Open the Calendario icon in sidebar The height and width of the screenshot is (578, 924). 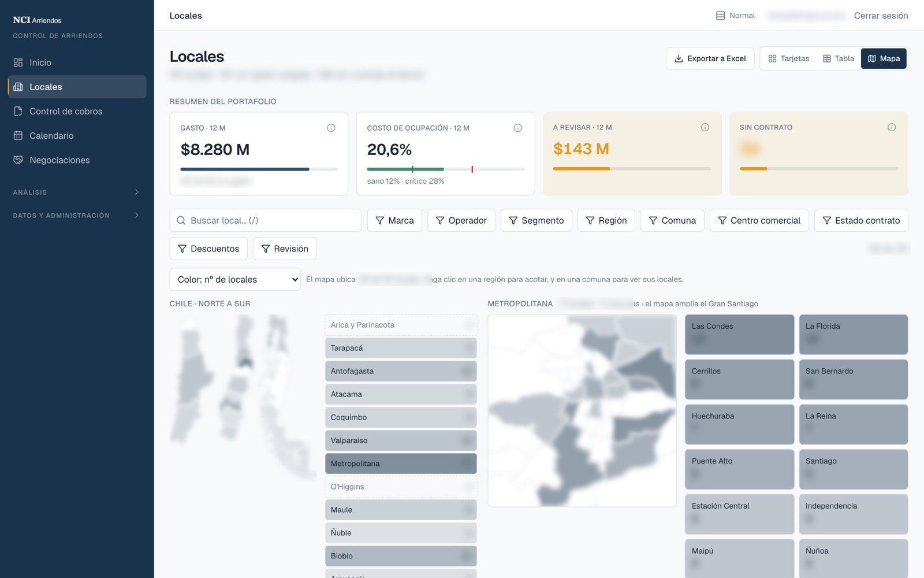coord(18,135)
